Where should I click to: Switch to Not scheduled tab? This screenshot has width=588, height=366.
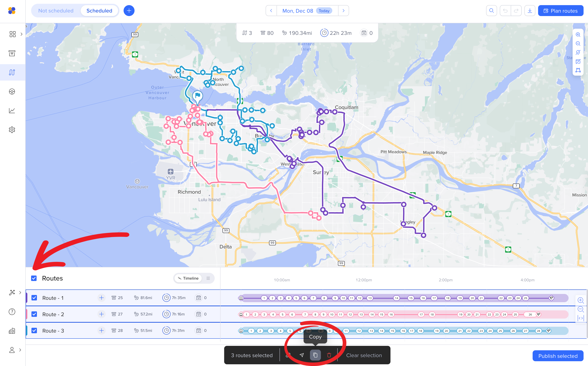tap(56, 11)
